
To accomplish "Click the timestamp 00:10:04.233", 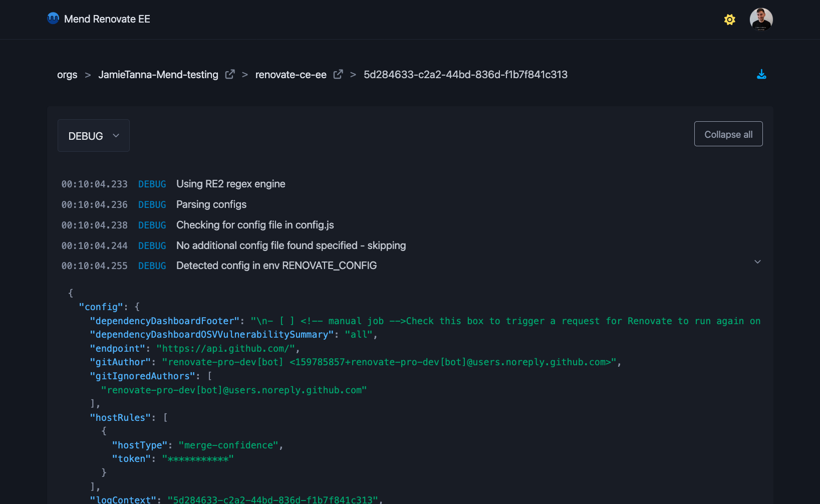I will tap(94, 184).
